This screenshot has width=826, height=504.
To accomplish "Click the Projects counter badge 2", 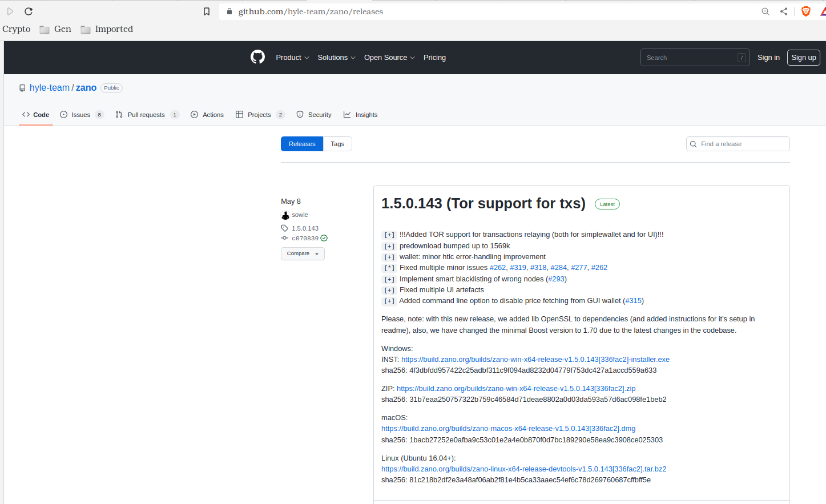I will (x=280, y=115).
